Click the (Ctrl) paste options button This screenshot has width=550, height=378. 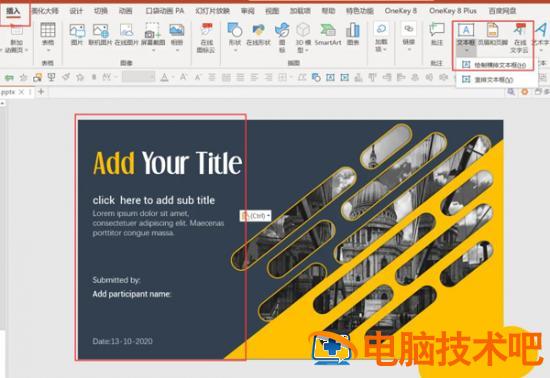pyautogui.click(x=256, y=216)
